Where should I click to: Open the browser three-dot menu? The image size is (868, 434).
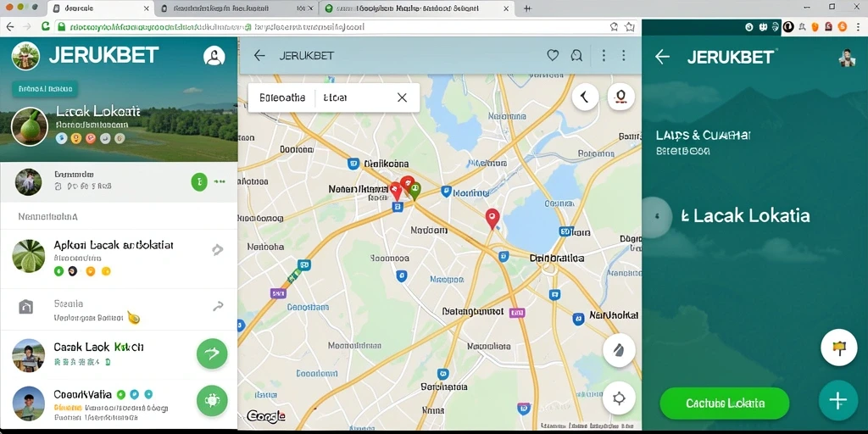pyautogui.click(x=858, y=26)
